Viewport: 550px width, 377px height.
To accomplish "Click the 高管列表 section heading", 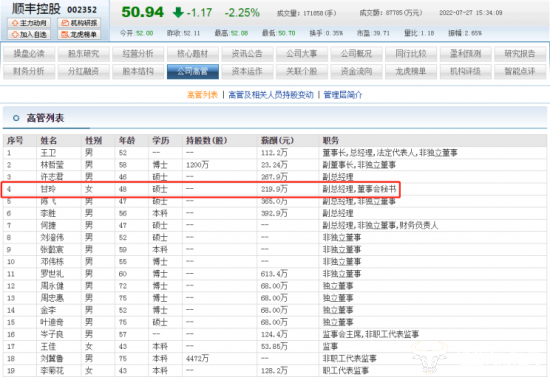I will [45, 118].
